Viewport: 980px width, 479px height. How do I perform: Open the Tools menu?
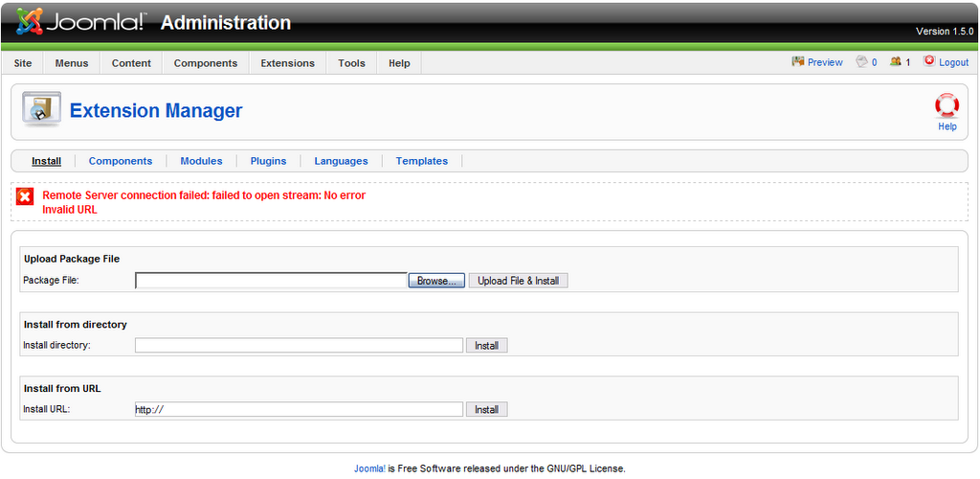click(351, 63)
